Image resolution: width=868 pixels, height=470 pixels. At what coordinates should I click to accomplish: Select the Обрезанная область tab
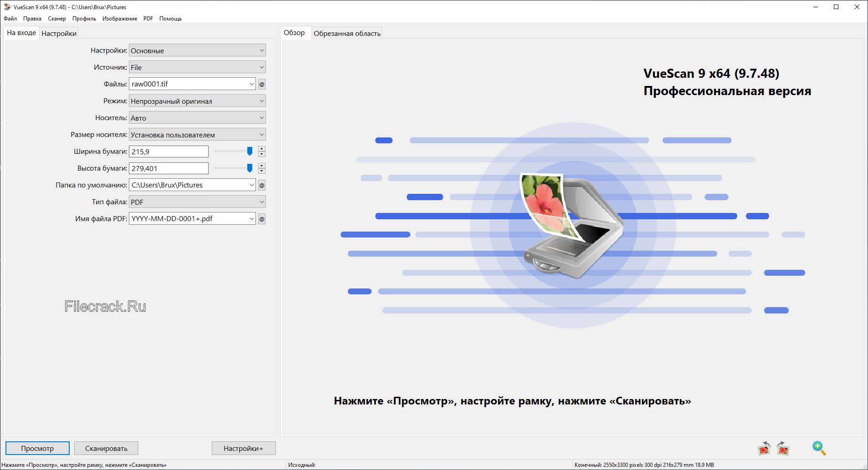tap(347, 32)
